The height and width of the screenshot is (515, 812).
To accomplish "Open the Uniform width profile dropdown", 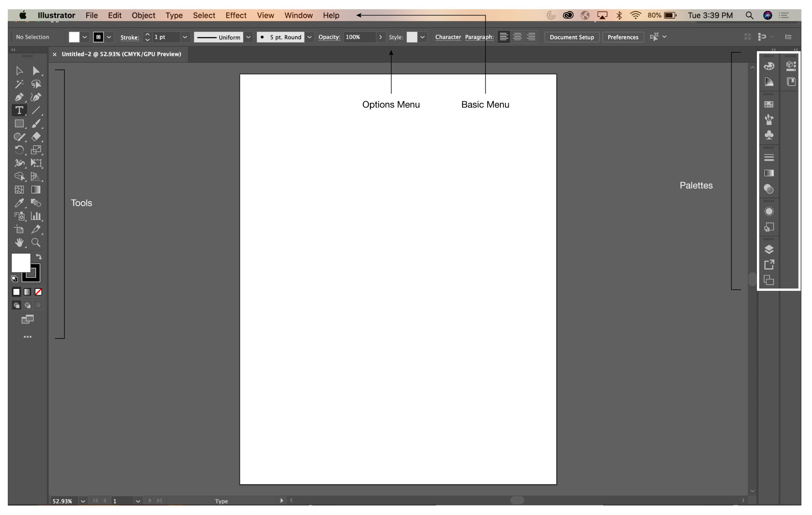I will 249,37.
